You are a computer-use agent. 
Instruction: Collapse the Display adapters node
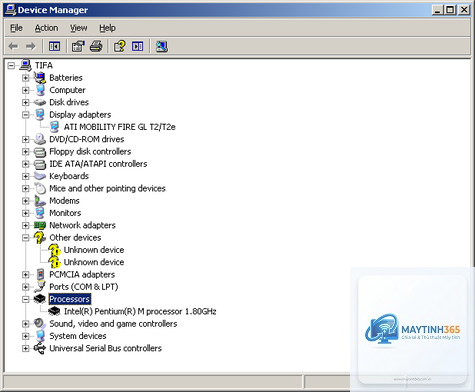[25, 115]
